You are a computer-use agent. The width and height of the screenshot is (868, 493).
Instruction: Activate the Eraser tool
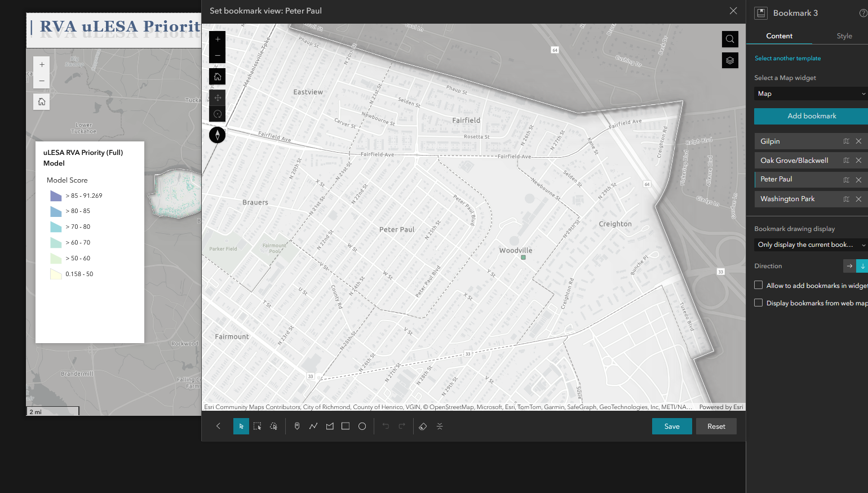click(423, 426)
